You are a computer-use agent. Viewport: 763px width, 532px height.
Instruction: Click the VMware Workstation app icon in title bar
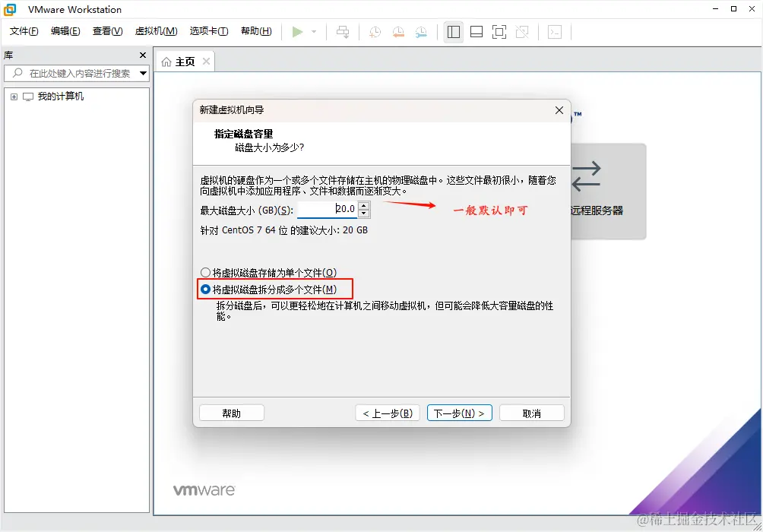(x=10, y=9)
